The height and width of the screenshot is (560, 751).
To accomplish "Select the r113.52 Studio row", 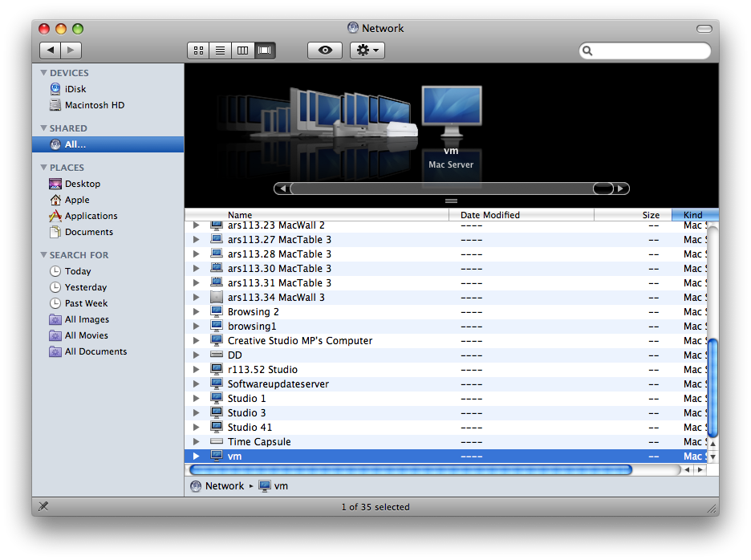I will pos(445,369).
